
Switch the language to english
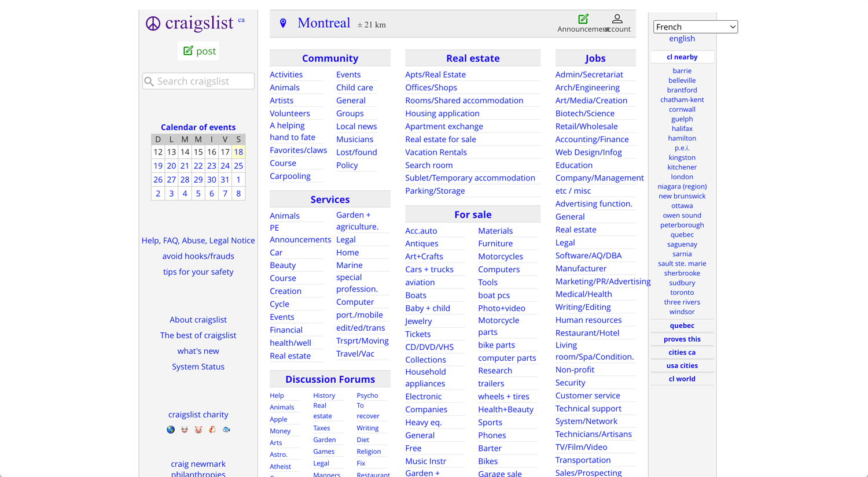click(x=682, y=39)
